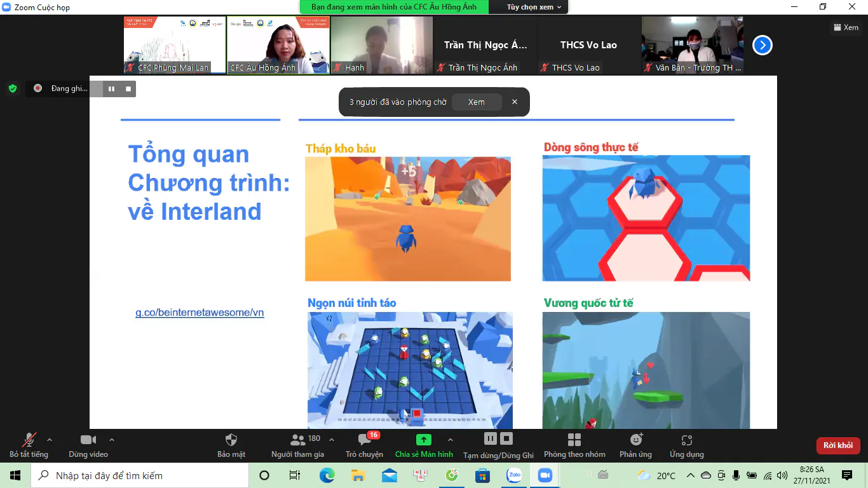This screenshot has height=488, width=868.
Task: Open g.co/beinternetawesome/vn link in slide
Action: click(200, 313)
